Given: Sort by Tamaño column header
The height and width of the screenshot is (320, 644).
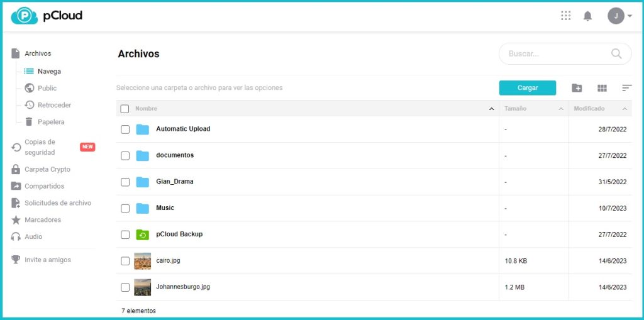Looking at the screenshot, I should 516,109.
